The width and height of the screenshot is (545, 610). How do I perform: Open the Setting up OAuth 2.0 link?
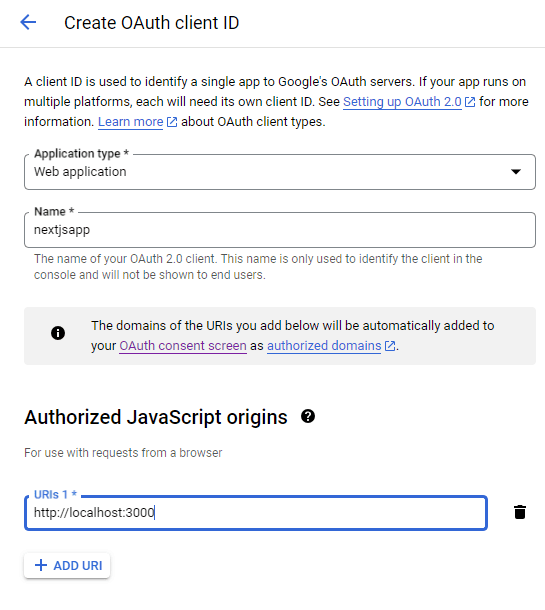point(402,102)
